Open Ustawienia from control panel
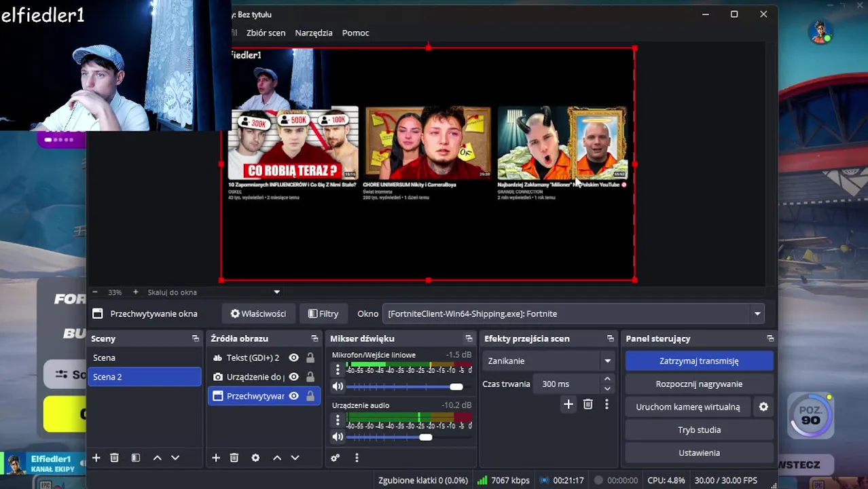 tap(699, 453)
